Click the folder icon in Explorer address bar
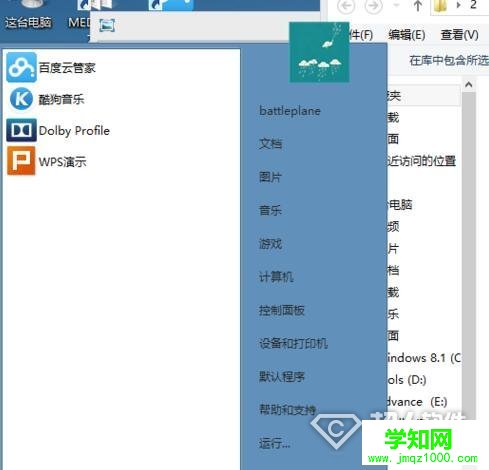The width and height of the screenshot is (489, 470). 441,6
